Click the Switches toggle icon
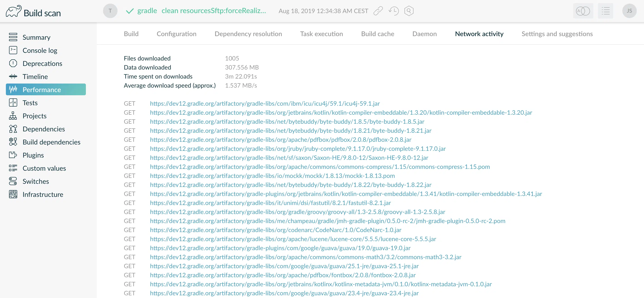The width and height of the screenshot is (644, 298). click(13, 181)
